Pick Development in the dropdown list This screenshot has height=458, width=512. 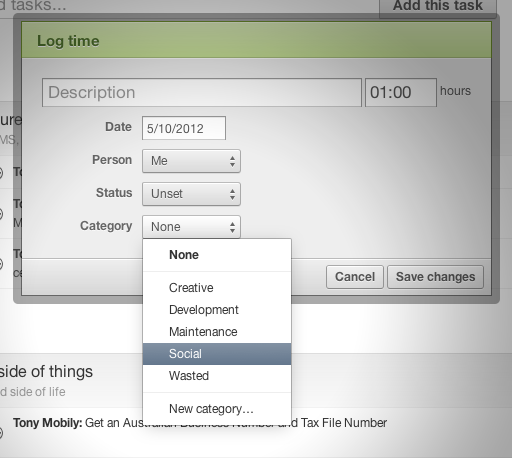pyautogui.click(x=217, y=310)
